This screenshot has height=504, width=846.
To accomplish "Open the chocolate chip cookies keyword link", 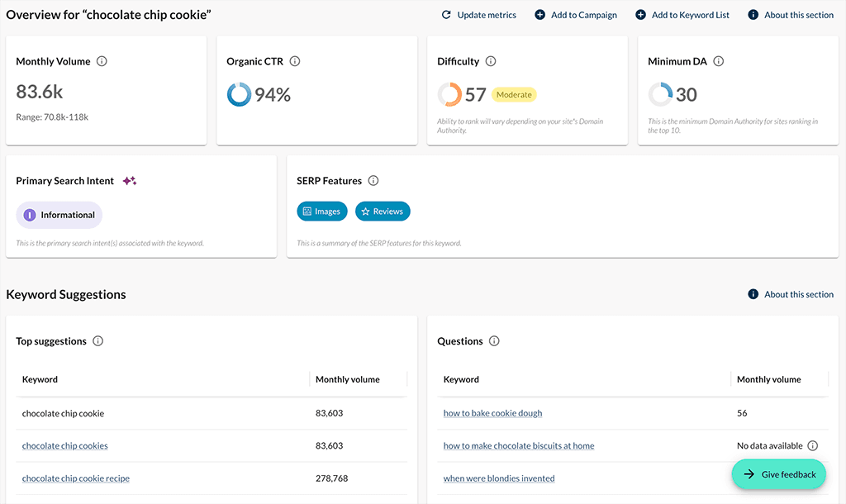I will point(64,445).
